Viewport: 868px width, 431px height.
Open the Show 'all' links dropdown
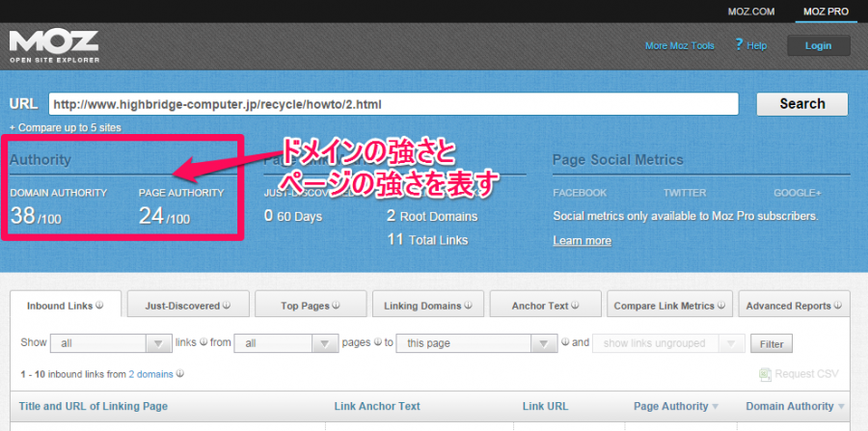(x=111, y=343)
